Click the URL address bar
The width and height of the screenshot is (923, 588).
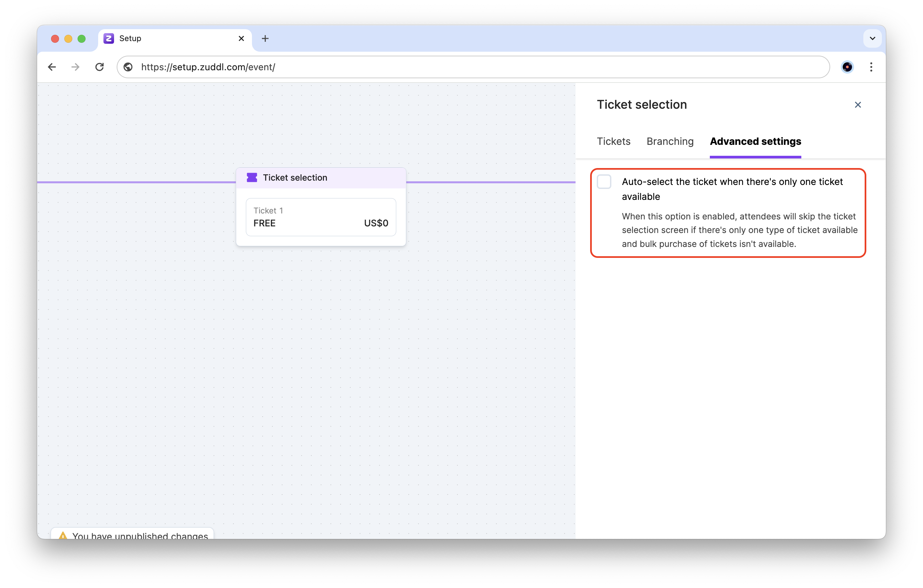point(460,67)
